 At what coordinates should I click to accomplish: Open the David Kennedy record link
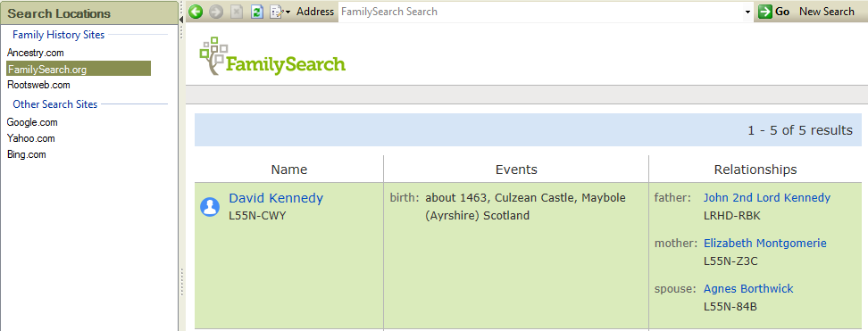pos(276,198)
